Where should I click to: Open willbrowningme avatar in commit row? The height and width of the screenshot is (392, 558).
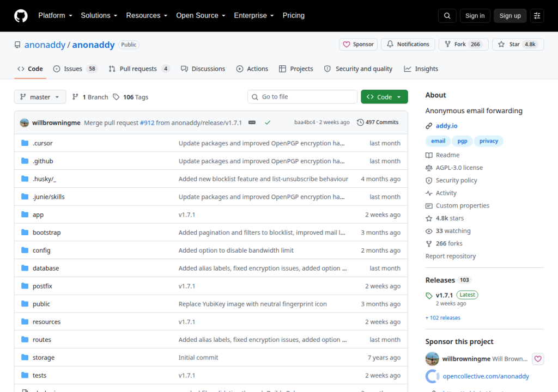24,122
